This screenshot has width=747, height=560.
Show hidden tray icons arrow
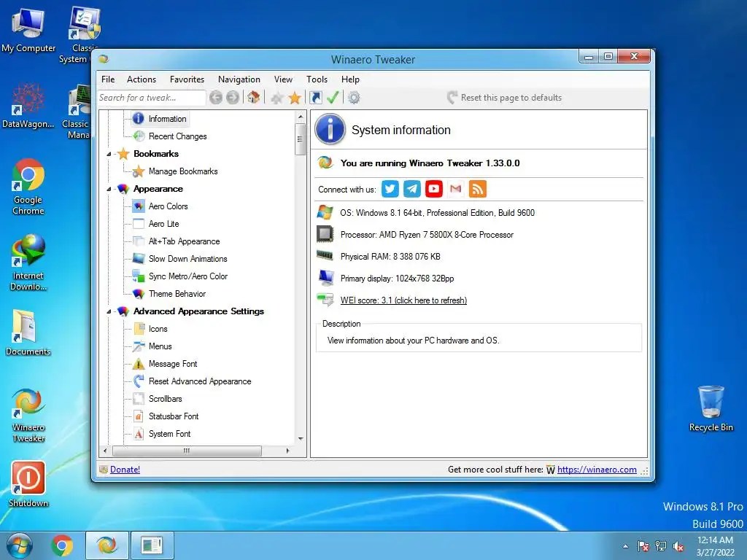(625, 546)
